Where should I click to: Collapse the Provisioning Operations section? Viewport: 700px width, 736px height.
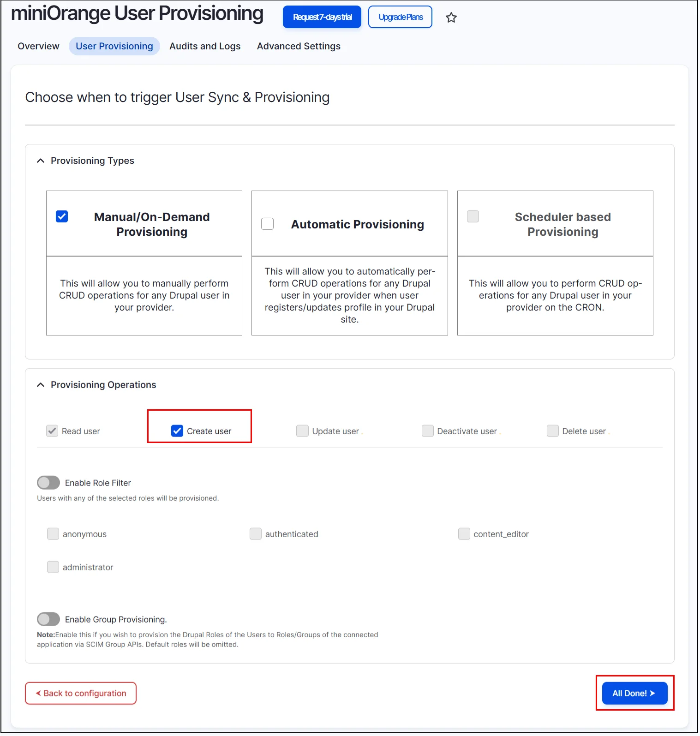click(41, 385)
